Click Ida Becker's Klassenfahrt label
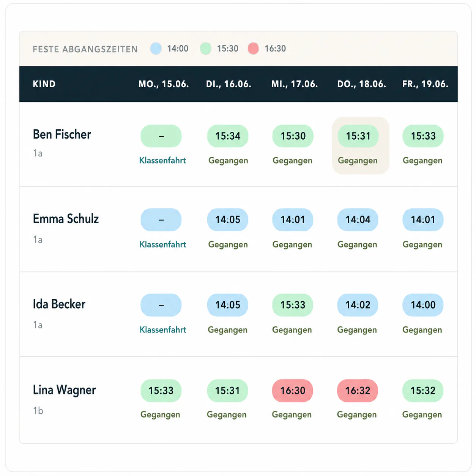Screen dimensions: 476x476 (163, 330)
